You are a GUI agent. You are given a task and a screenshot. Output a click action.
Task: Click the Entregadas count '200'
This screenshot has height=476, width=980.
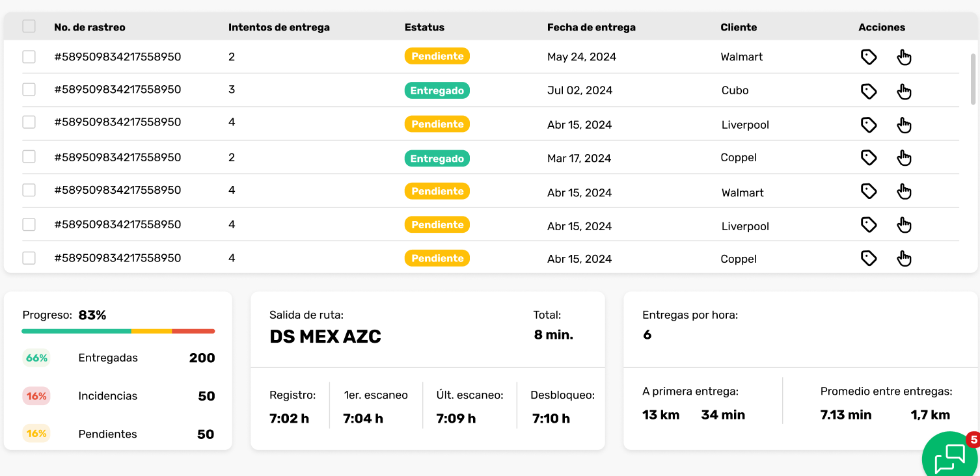pos(202,358)
